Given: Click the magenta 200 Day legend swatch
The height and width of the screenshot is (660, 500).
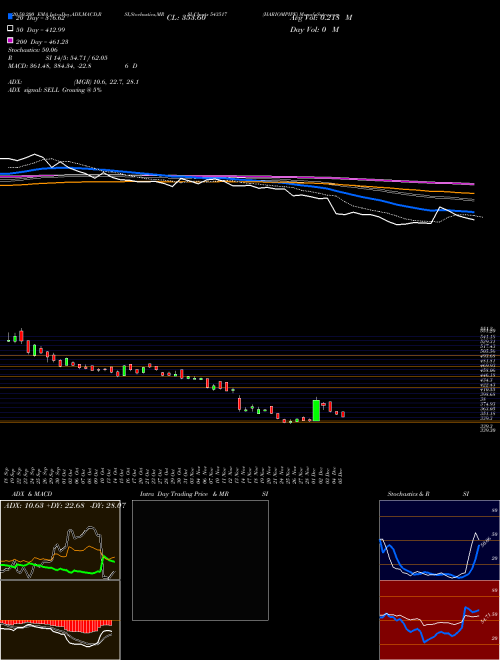Looking at the screenshot, I should (10, 40).
